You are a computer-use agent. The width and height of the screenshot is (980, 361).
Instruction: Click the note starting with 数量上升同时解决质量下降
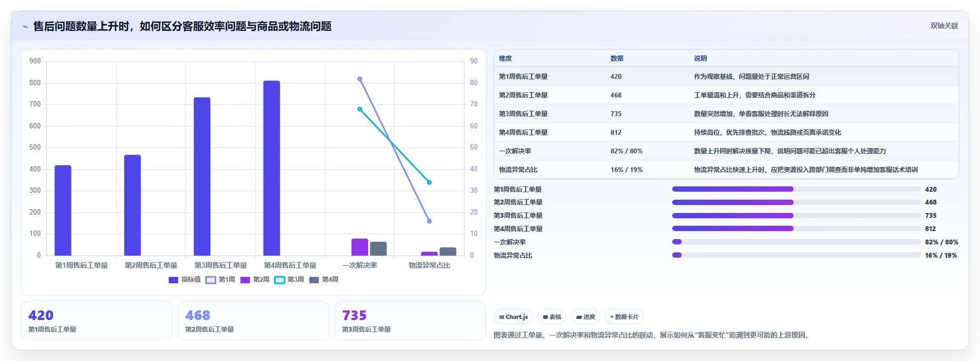click(790, 151)
